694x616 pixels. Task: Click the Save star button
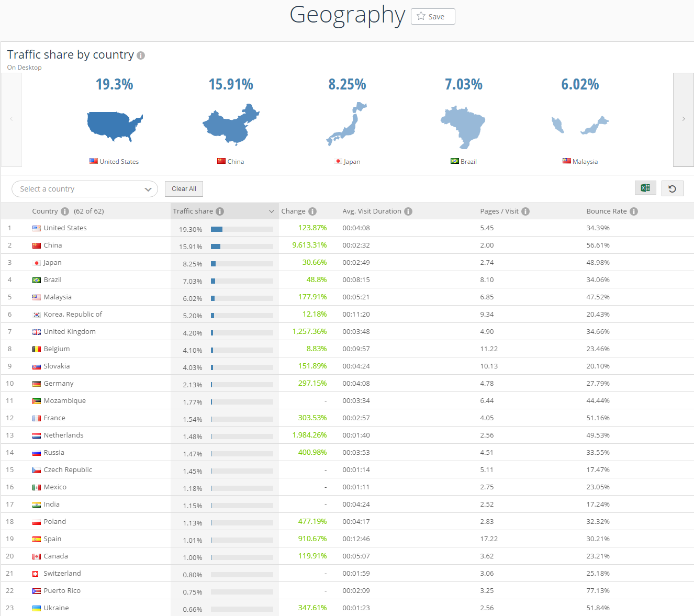point(433,16)
